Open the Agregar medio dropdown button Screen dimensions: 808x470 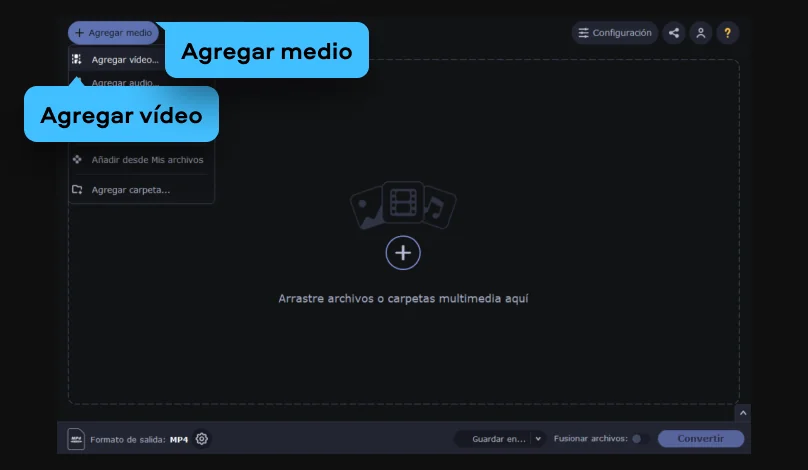pos(113,33)
